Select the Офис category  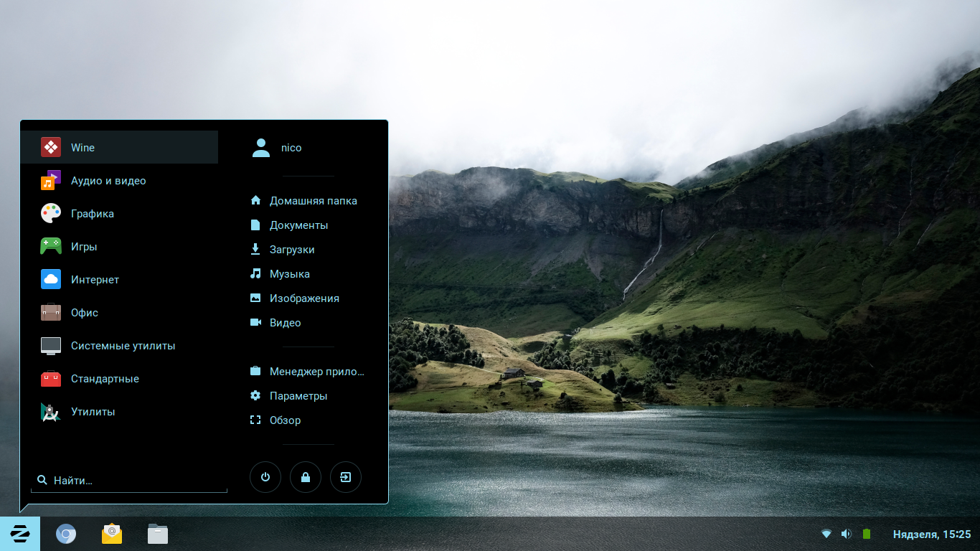point(119,313)
